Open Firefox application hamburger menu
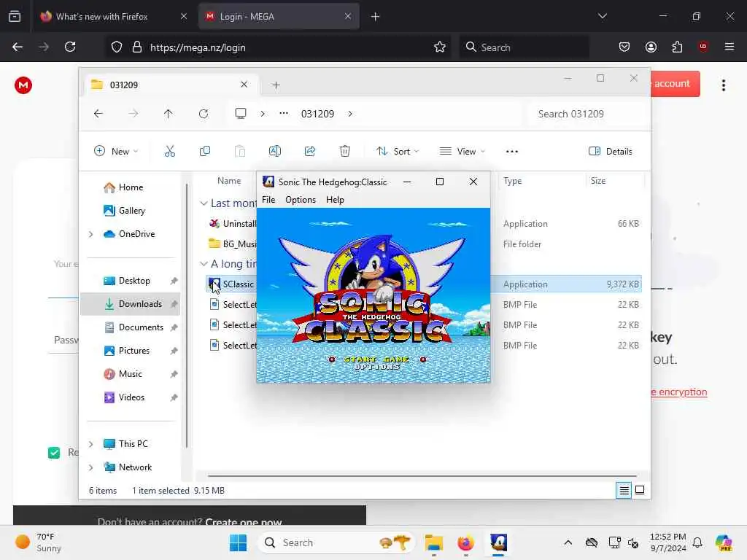Viewport: 747px width, 560px height. pyautogui.click(x=729, y=47)
